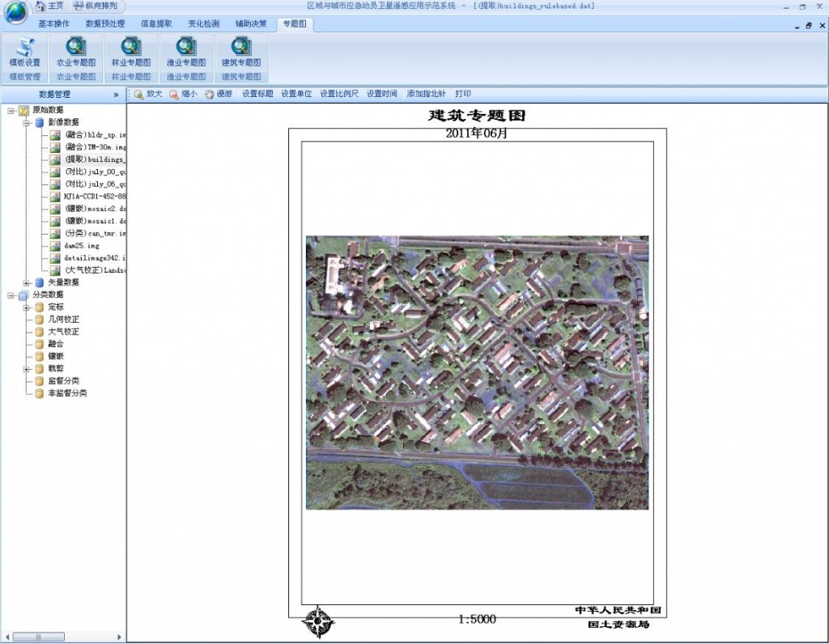829x644 pixels.
Task: Switch to the 信息提取 tab
Action: coord(156,23)
